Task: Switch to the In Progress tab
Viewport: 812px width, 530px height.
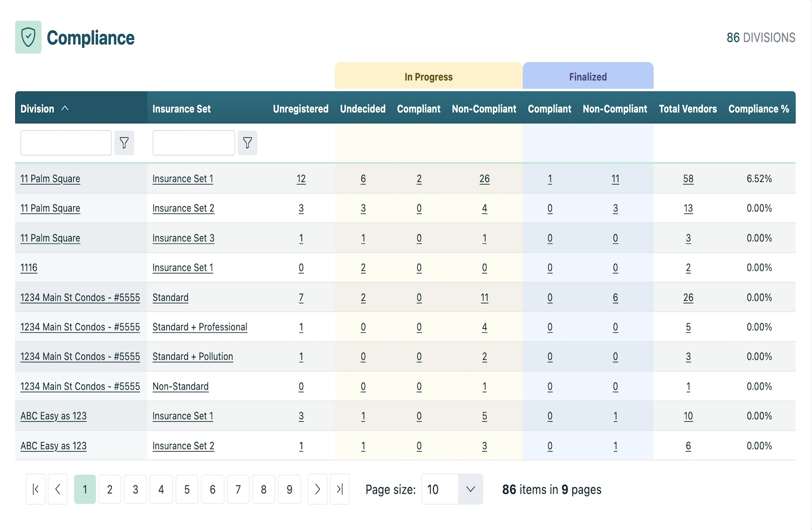Action: point(428,76)
